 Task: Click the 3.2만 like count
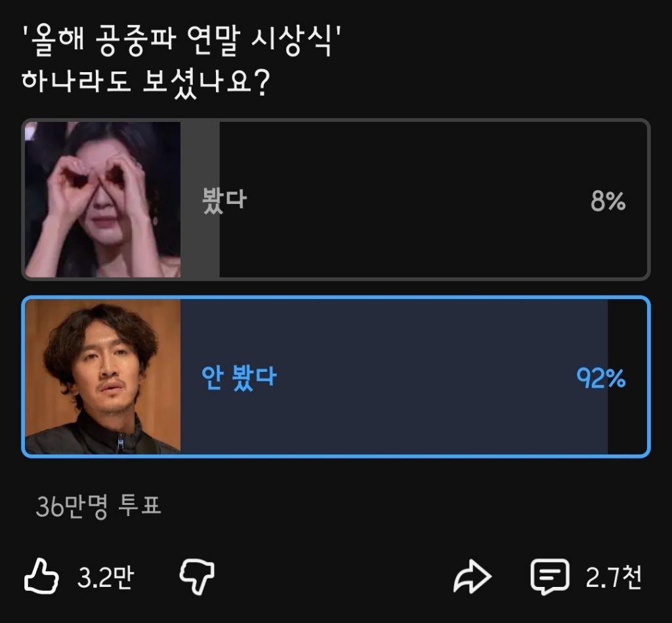[x=106, y=577]
